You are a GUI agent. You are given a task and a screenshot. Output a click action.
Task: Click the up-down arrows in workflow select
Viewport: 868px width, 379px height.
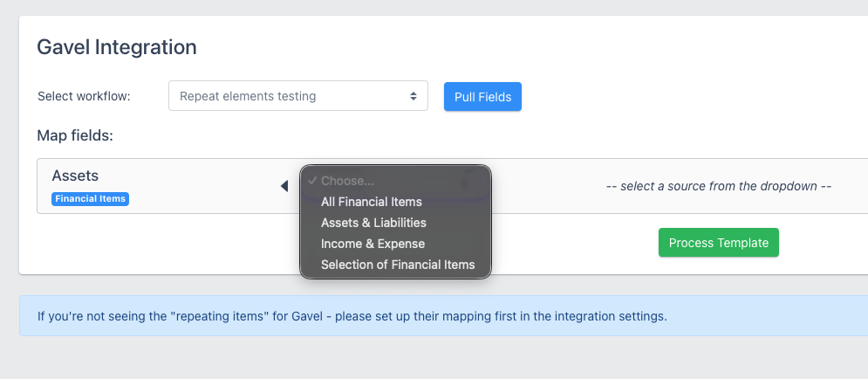[413, 96]
